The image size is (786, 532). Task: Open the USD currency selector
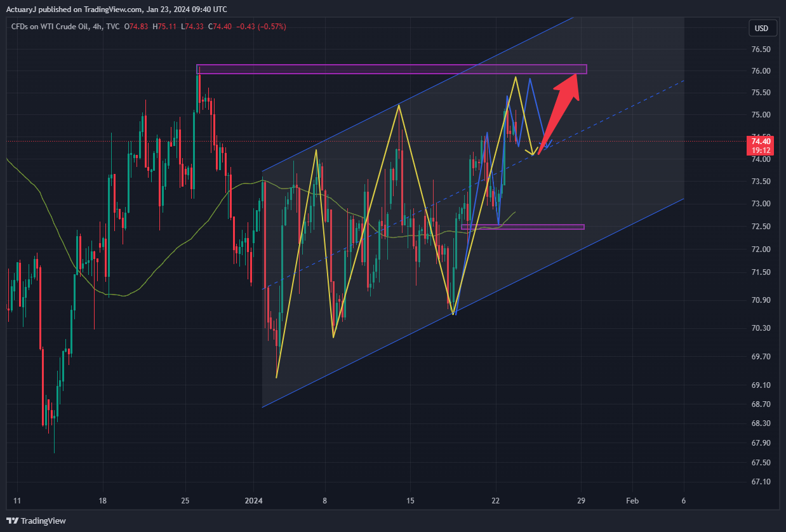click(761, 28)
